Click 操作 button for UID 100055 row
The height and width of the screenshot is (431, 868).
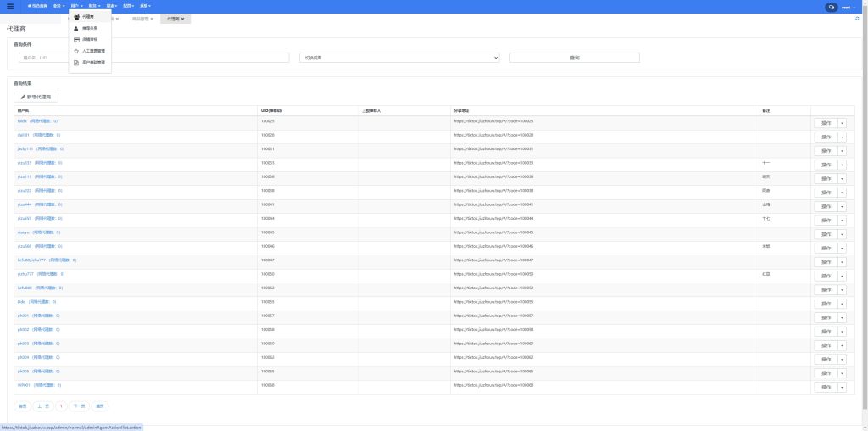(x=826, y=304)
